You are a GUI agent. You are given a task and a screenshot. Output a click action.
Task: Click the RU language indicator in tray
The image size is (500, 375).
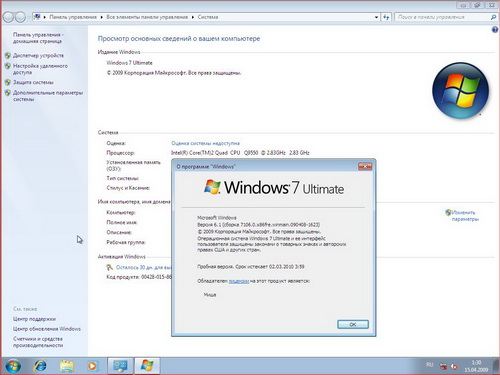click(429, 365)
